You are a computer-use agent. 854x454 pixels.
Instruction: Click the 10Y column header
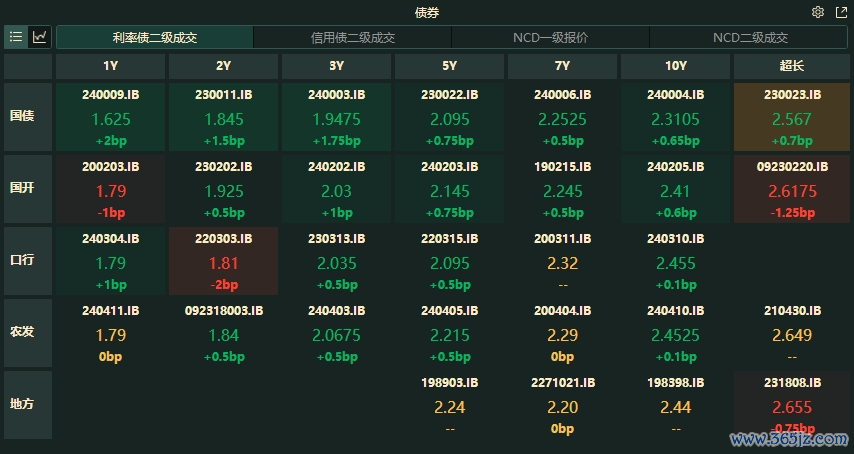tap(676, 66)
